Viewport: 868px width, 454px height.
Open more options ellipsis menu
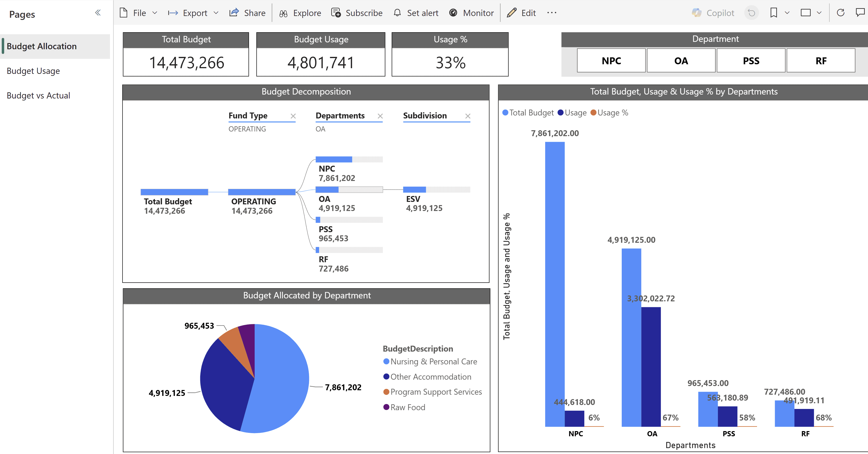[552, 13]
